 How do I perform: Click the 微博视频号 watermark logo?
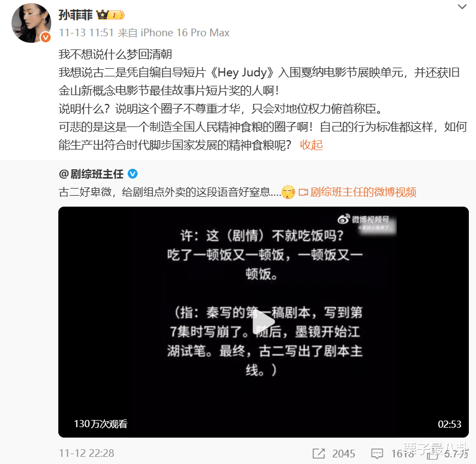[363, 219]
